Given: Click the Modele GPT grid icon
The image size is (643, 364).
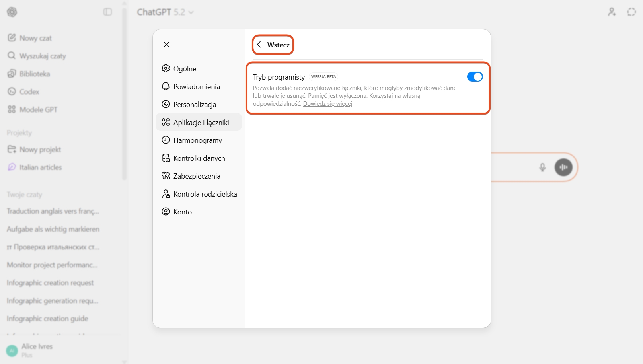Looking at the screenshot, I should coord(12,109).
